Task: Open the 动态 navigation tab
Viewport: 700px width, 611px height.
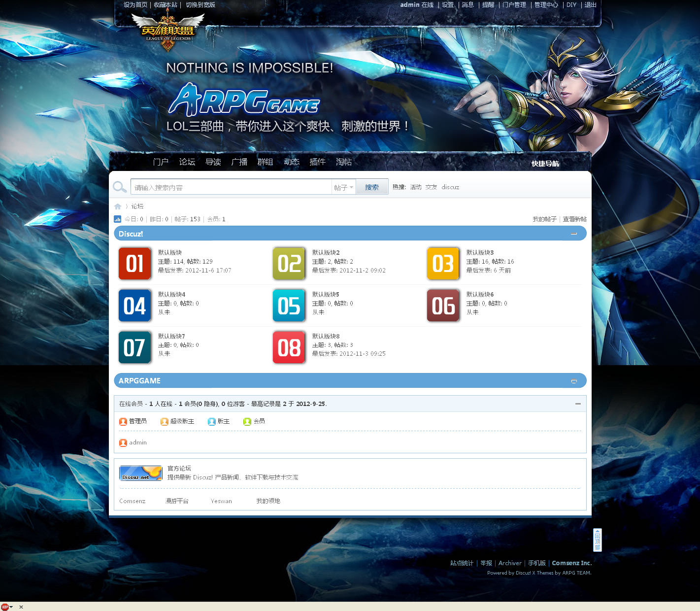Action: click(292, 162)
